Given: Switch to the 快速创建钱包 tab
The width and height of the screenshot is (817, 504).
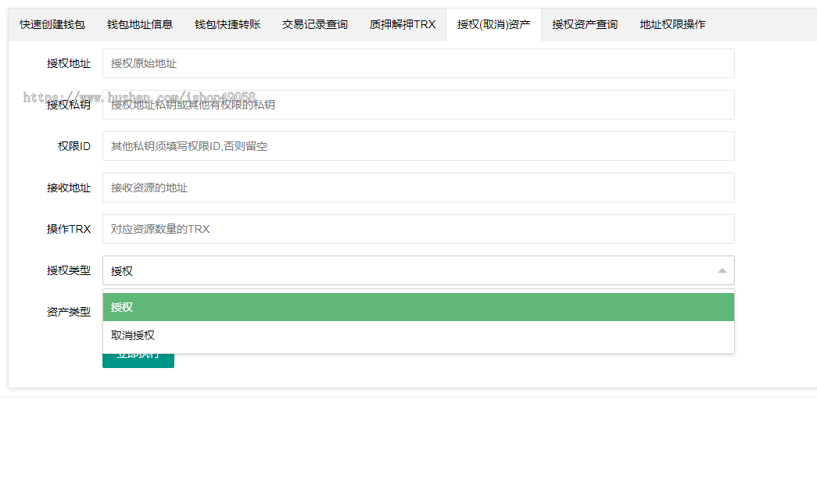Looking at the screenshot, I should 52,24.
